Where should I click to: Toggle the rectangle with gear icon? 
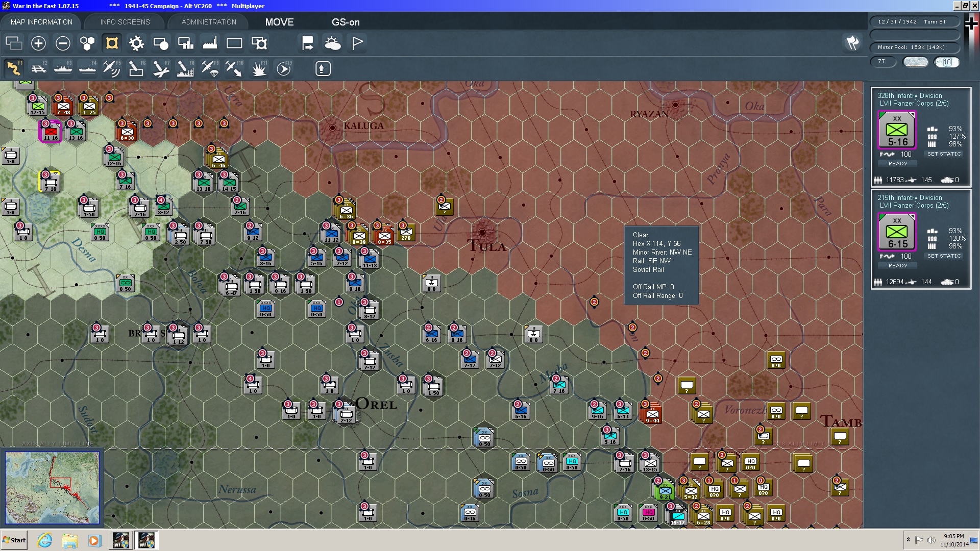[x=259, y=43]
